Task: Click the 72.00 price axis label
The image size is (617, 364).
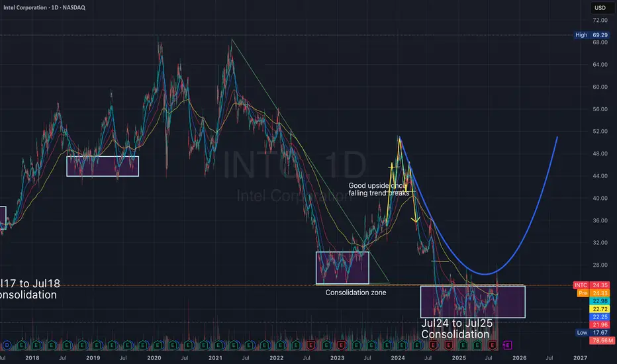Action: click(600, 20)
